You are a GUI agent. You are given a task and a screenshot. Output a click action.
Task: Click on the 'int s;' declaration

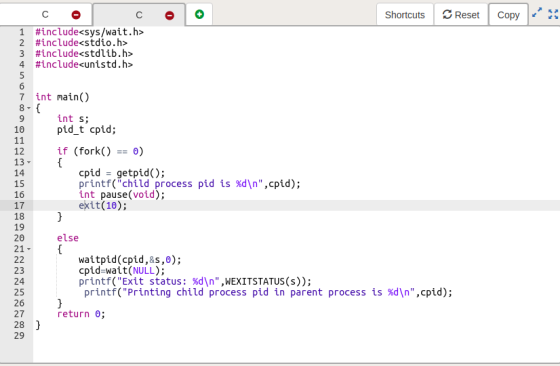73,119
